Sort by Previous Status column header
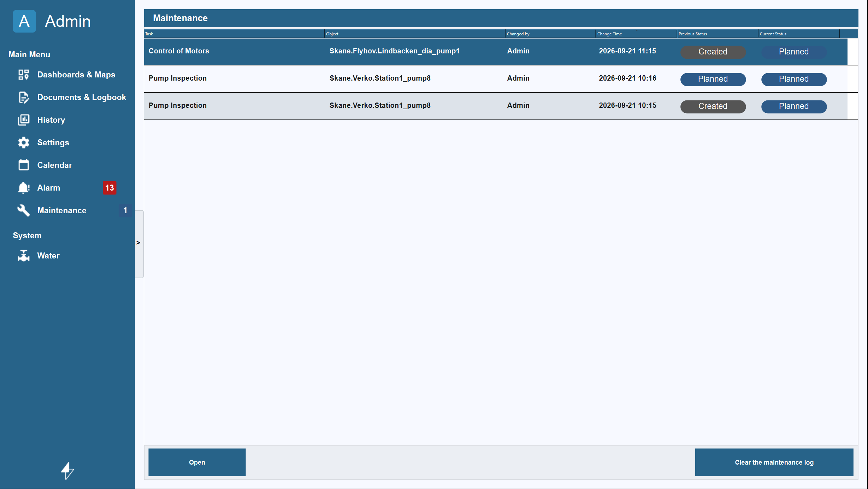 pyautogui.click(x=718, y=34)
